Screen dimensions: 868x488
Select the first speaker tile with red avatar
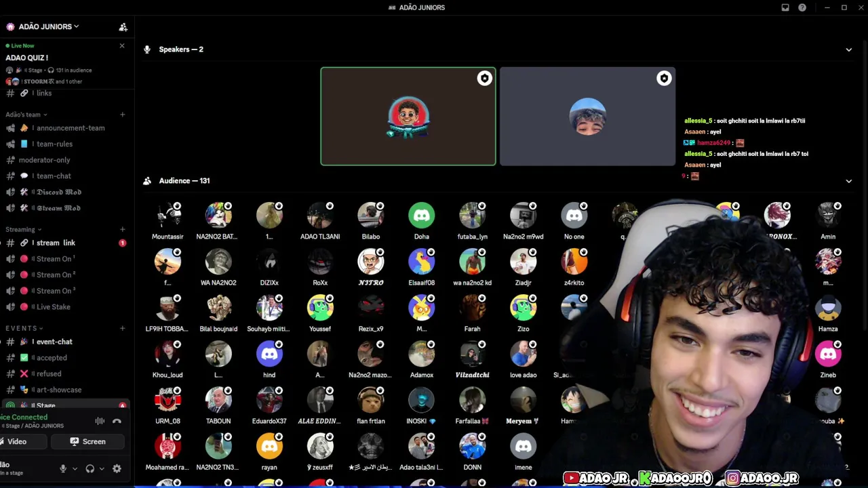(x=408, y=117)
